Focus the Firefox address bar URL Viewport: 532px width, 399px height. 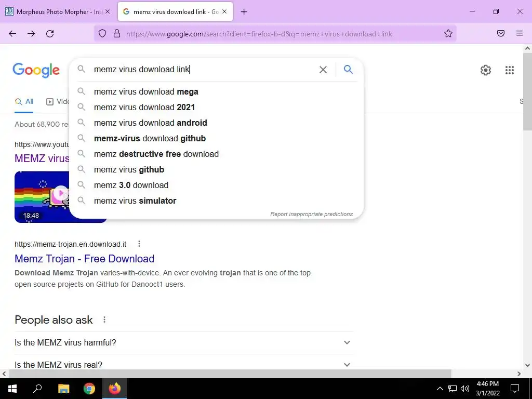[x=259, y=34]
